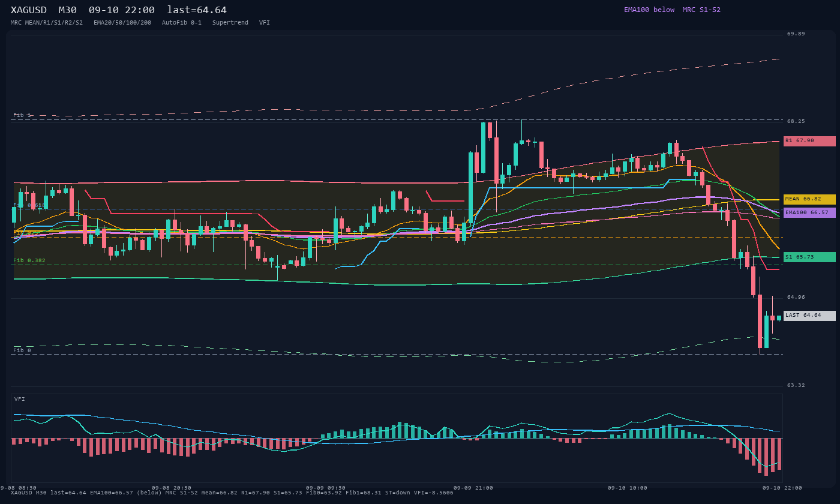The height and width of the screenshot is (504, 840).
Task: Click the MEAN 66.82 price tag
Action: 809,199
